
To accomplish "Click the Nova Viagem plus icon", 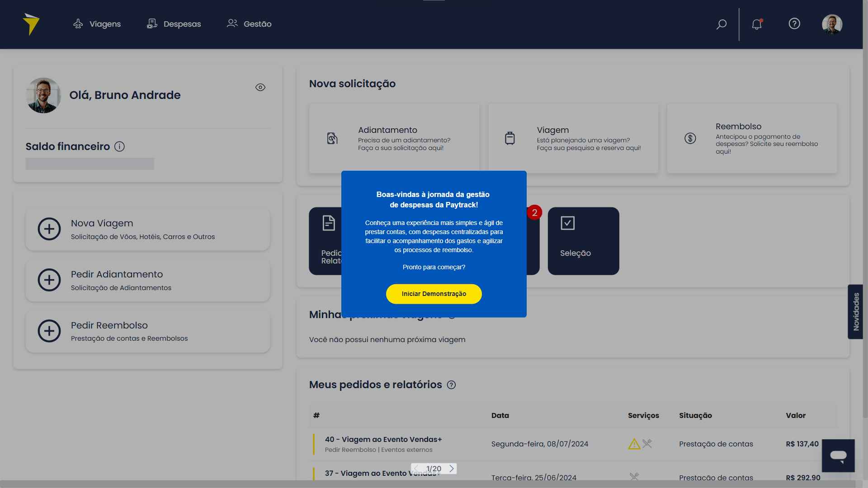I will [49, 229].
